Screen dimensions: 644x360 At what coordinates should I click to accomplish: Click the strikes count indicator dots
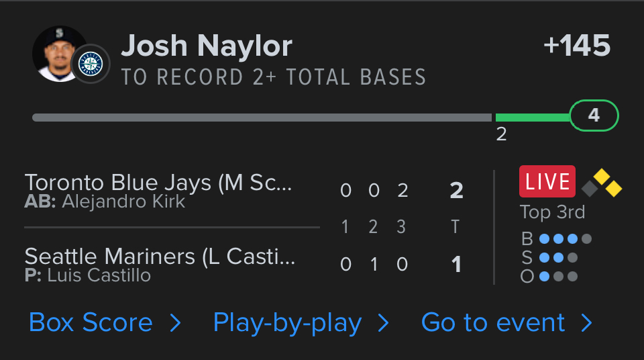click(558, 257)
